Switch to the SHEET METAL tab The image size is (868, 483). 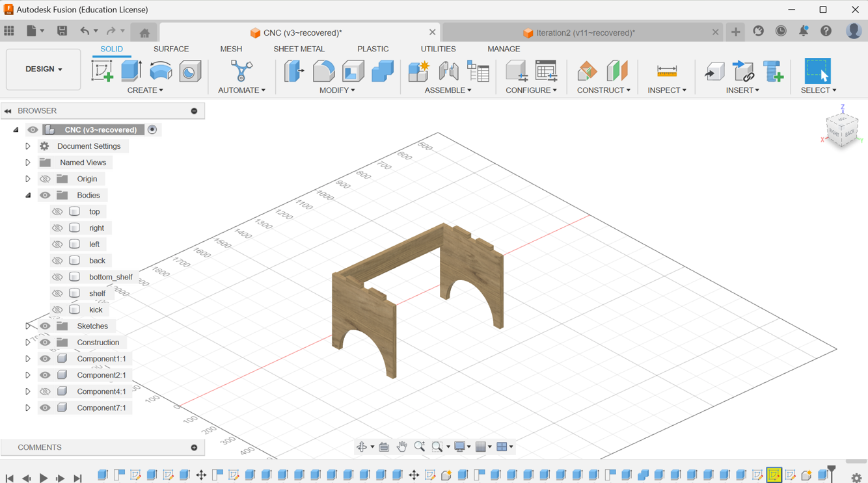[299, 49]
